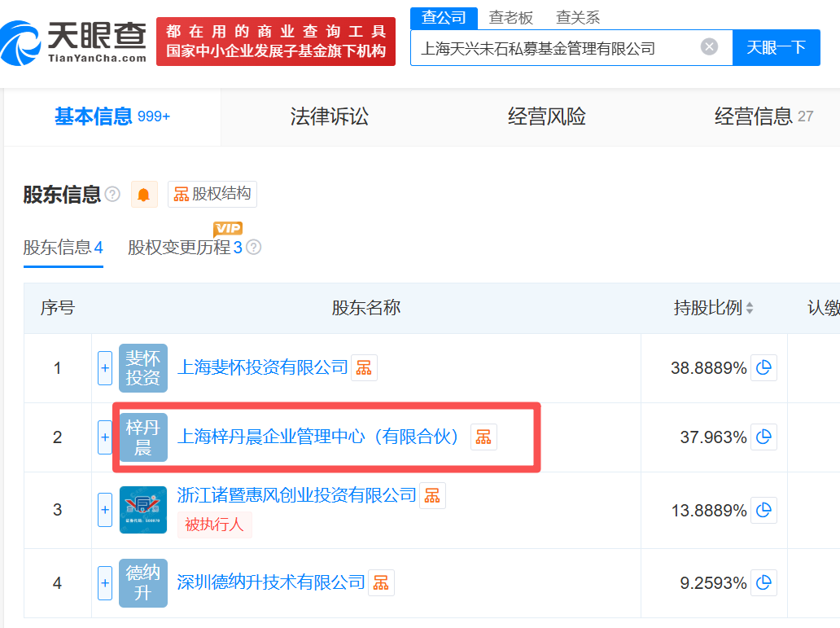Click the VIP badge
Screen dimensions: 840x628
pos(228,228)
